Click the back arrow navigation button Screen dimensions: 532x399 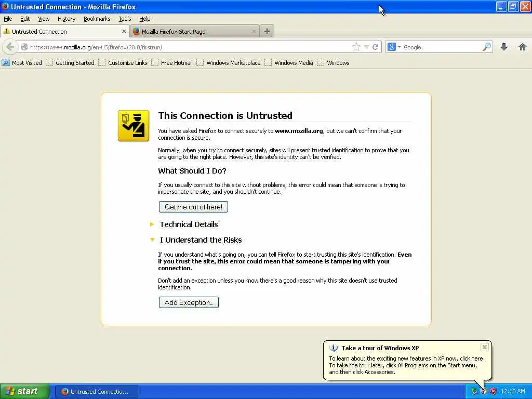coord(10,47)
